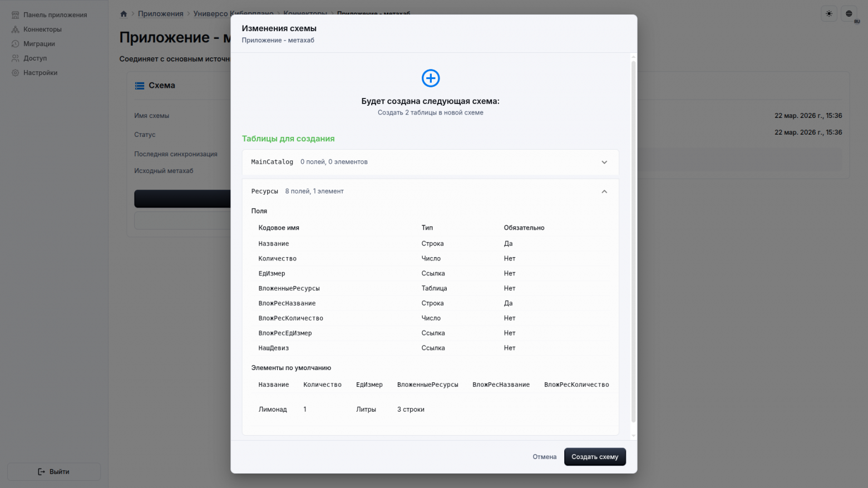
Task: Click the Изменения схемы dialog title
Action: point(279,28)
